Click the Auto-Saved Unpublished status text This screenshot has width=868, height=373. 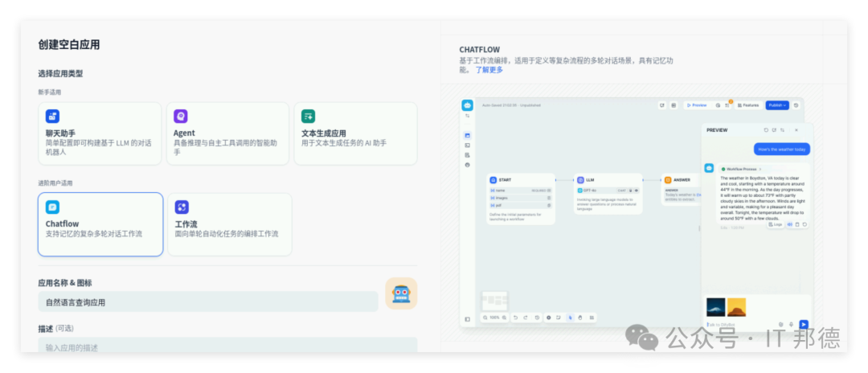(511, 105)
